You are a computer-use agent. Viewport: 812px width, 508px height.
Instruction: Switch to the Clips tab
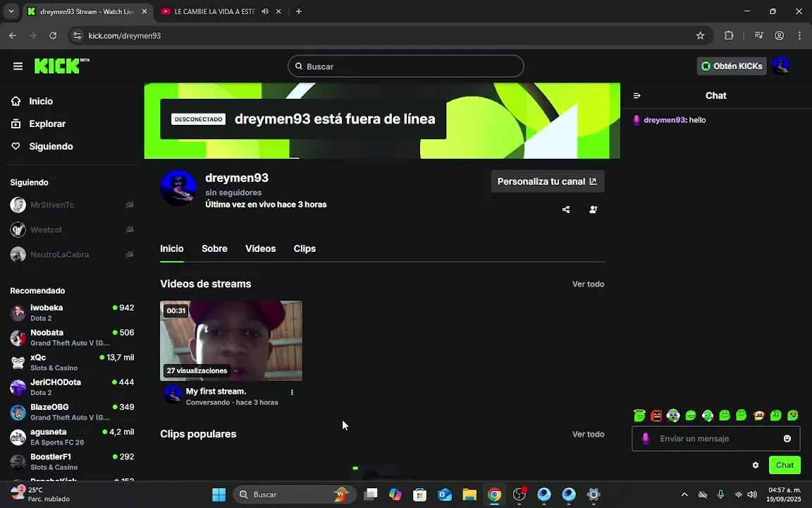pyautogui.click(x=304, y=249)
